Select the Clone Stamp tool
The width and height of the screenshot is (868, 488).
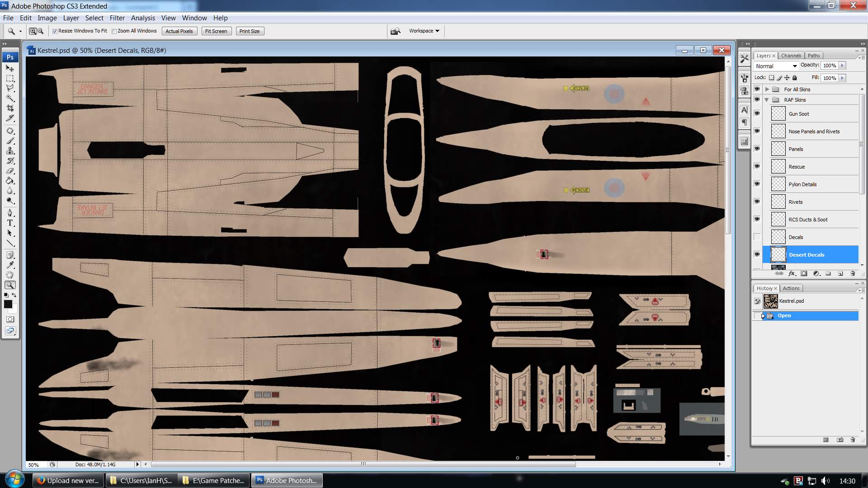(10, 151)
